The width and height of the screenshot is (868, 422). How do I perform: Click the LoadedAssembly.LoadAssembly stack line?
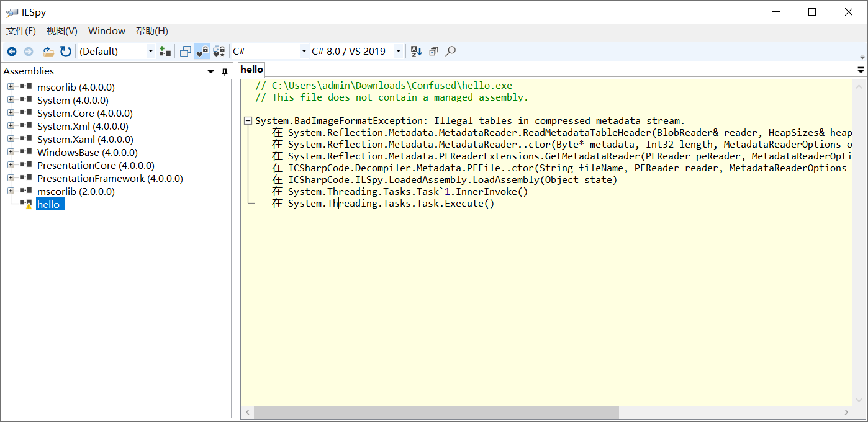click(445, 180)
